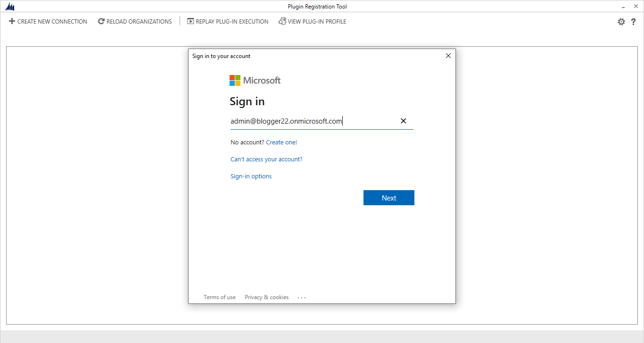Click Can't access your account link

pyautogui.click(x=266, y=159)
